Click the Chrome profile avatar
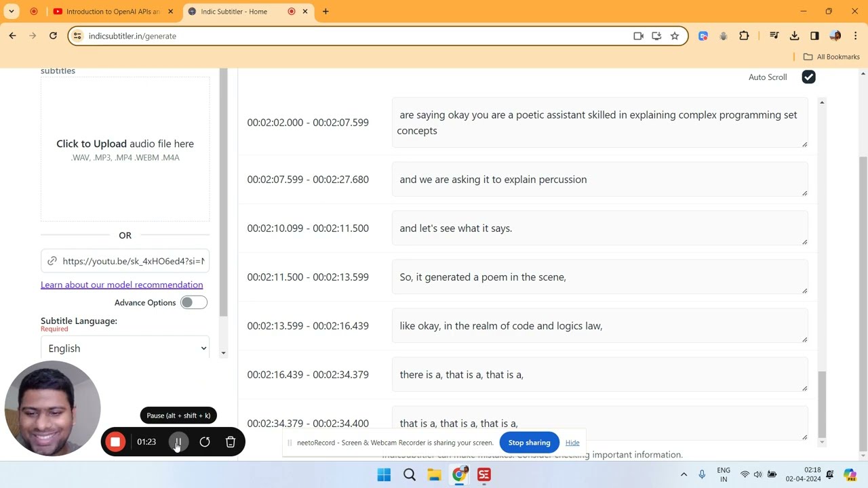Screen dimensions: 868x488 point(835,36)
